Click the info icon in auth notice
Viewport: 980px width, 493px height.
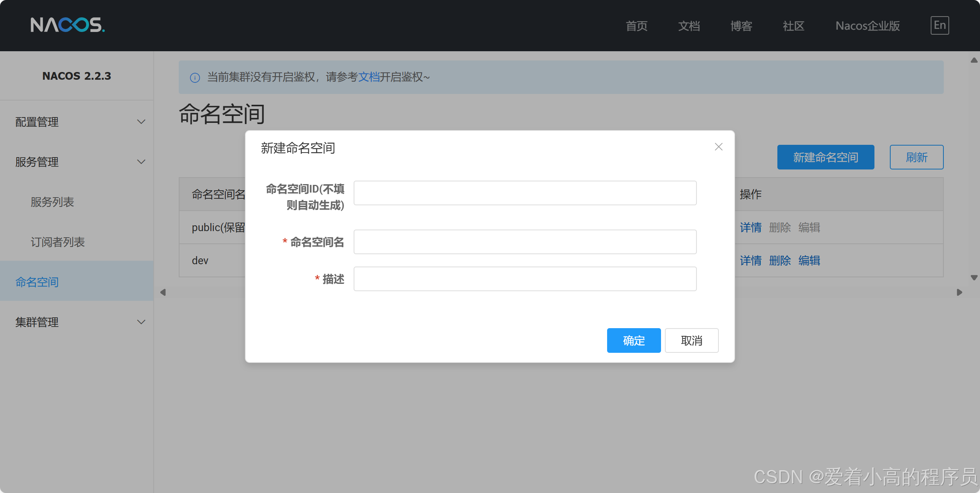pos(195,77)
